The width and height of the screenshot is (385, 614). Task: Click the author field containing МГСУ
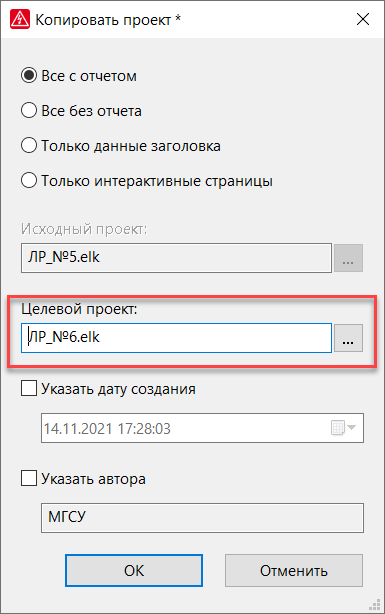tap(202, 518)
